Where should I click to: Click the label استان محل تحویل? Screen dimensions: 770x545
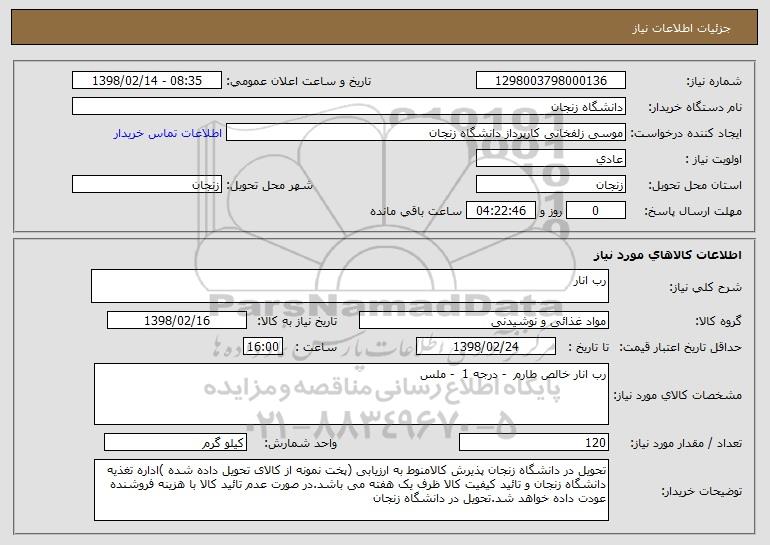695,185
